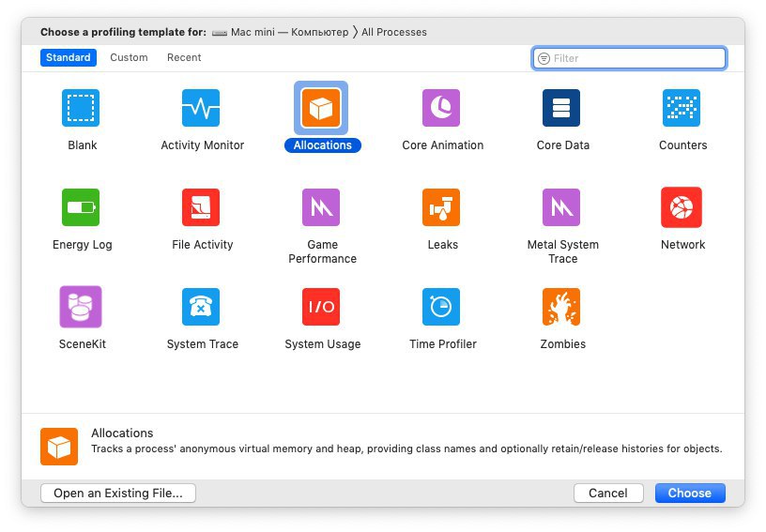Choose the Activity Monitor template icon
The height and width of the screenshot is (532, 766).
pos(201,108)
